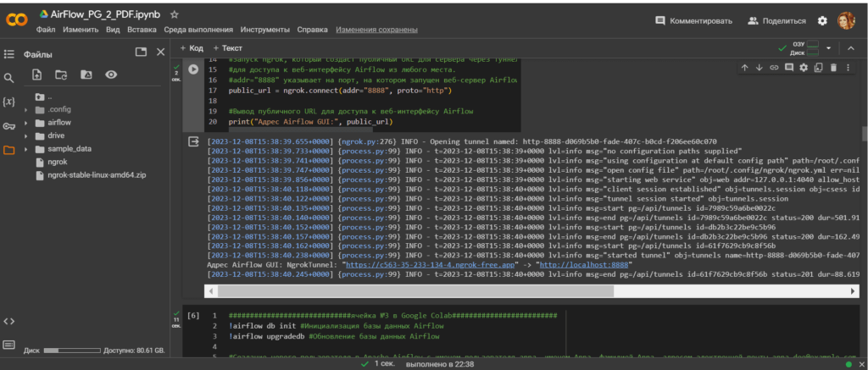This screenshot has width=868, height=370.
Task: Open the terminal icon in sidebar bottom
Action: pyautogui.click(x=8, y=345)
